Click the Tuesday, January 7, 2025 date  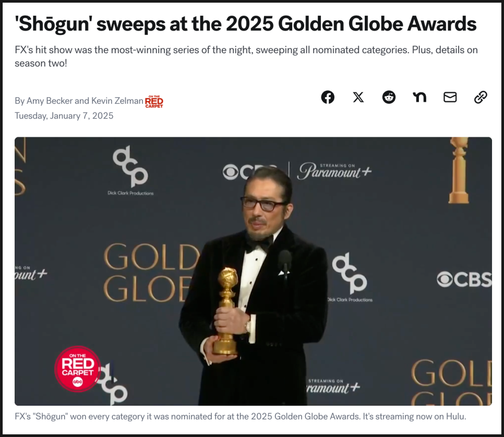pyautogui.click(x=64, y=116)
